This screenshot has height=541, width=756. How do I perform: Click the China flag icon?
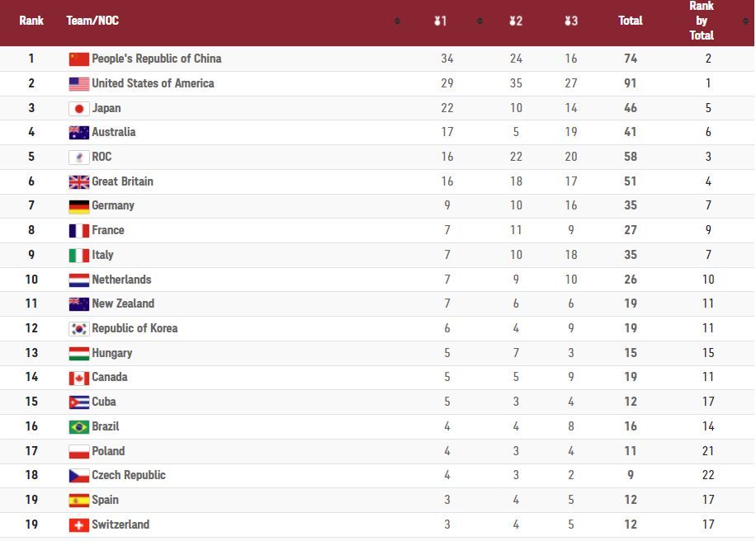coord(79,59)
